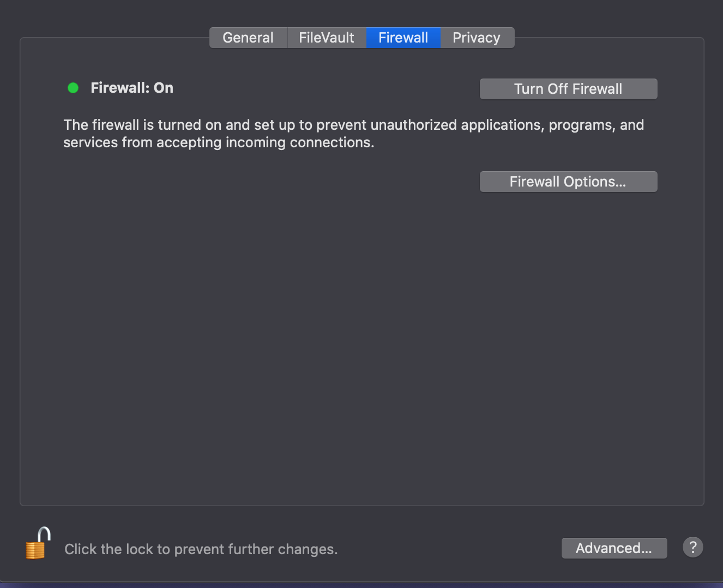Open the Advanced settings dialog
This screenshot has width=723, height=588.
tap(614, 548)
